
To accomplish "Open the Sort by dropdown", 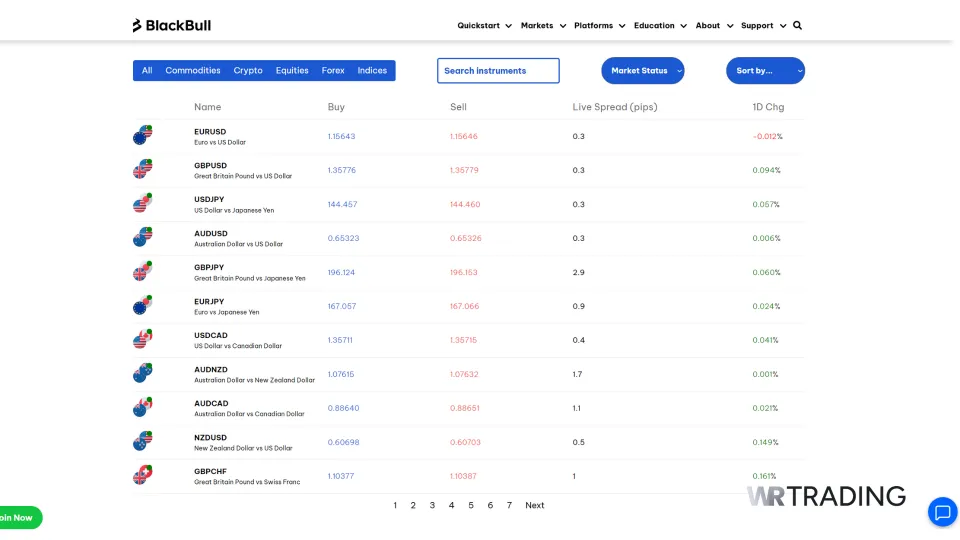I will click(764, 71).
